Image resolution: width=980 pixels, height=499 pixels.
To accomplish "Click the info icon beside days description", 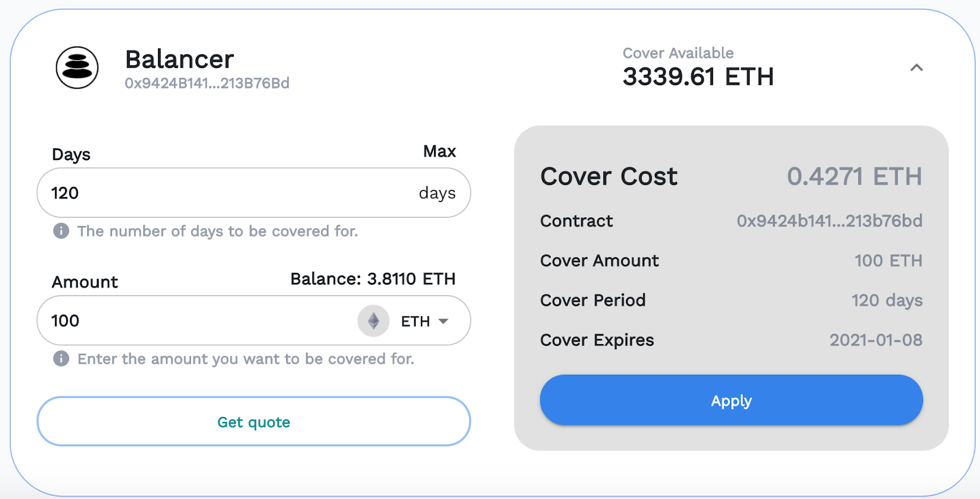I will (x=61, y=231).
